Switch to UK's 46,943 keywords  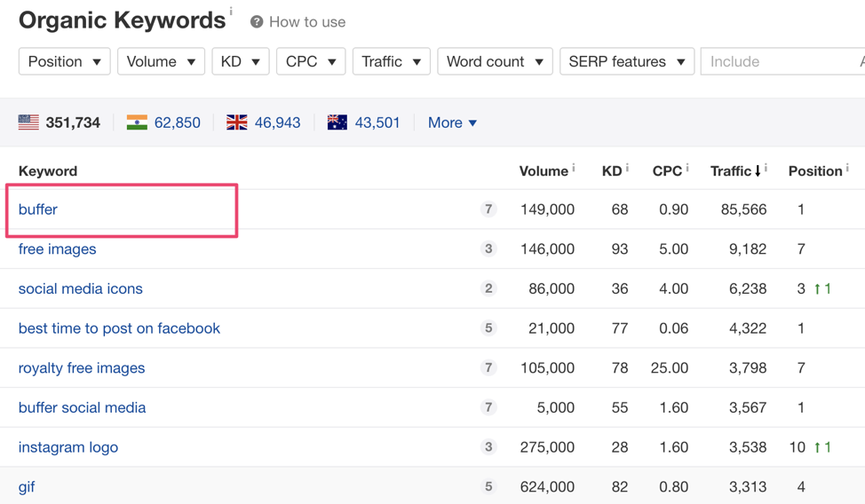coord(277,122)
